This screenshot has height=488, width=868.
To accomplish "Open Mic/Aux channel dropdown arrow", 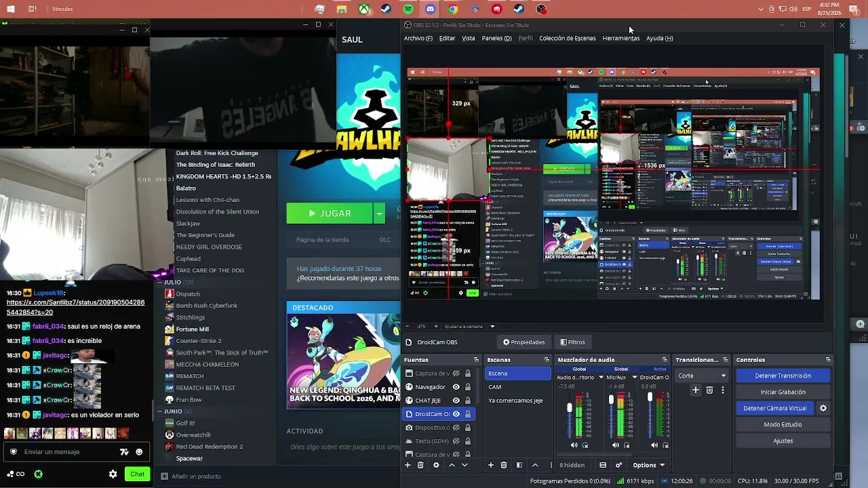I will pos(635,378).
